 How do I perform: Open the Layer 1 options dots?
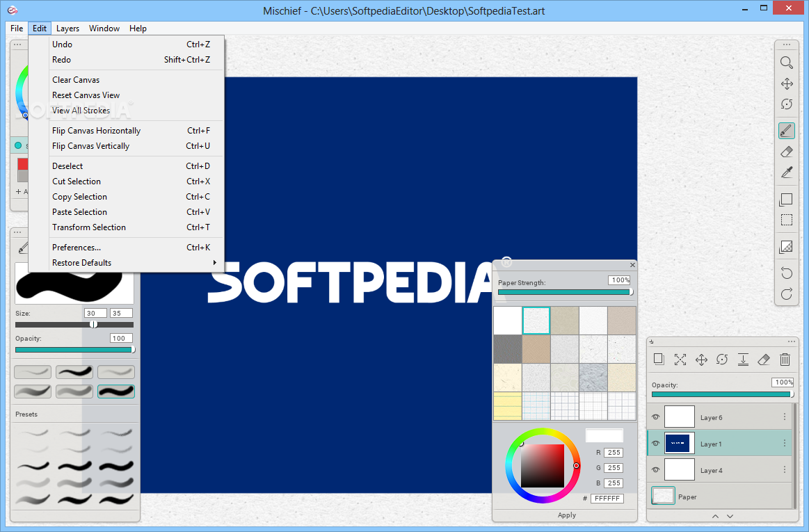point(785,443)
